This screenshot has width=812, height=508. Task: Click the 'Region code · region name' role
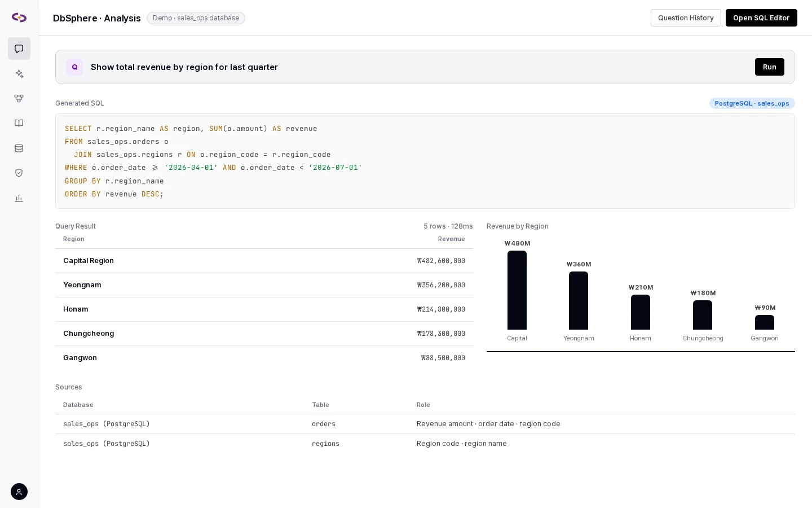tap(462, 444)
